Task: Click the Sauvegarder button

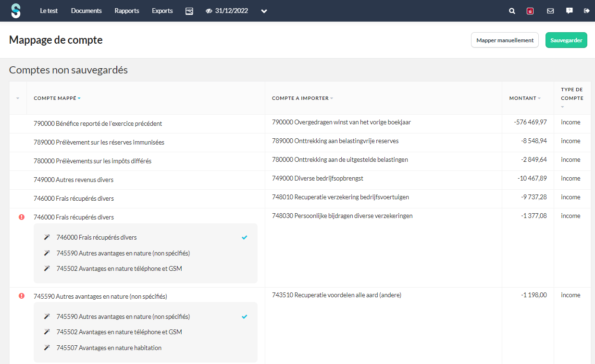Action: (x=566, y=40)
